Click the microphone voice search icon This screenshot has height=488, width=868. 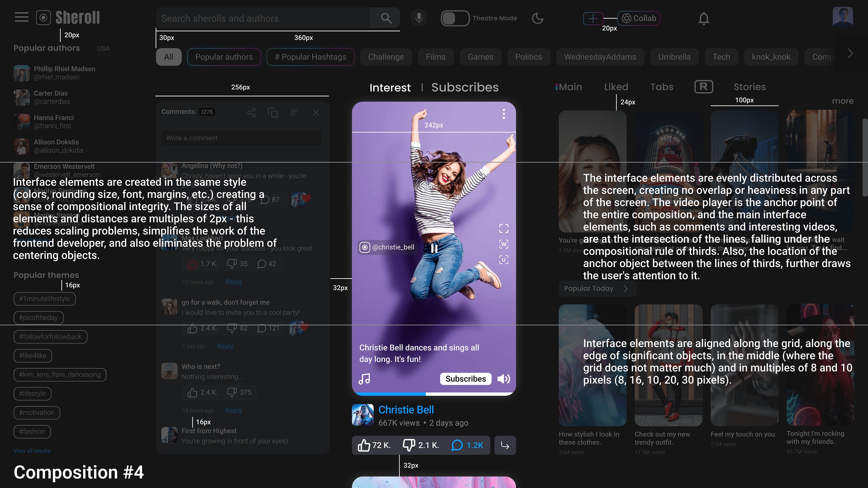419,18
